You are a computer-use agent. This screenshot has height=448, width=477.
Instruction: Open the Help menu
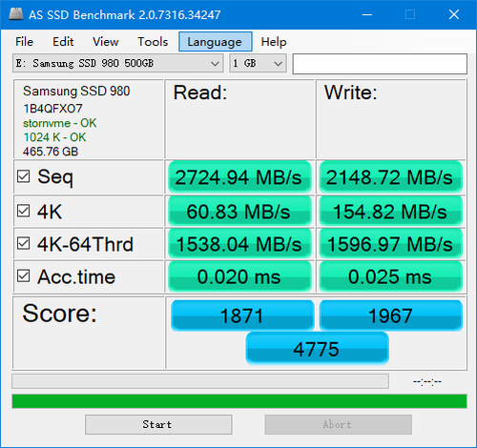click(274, 42)
